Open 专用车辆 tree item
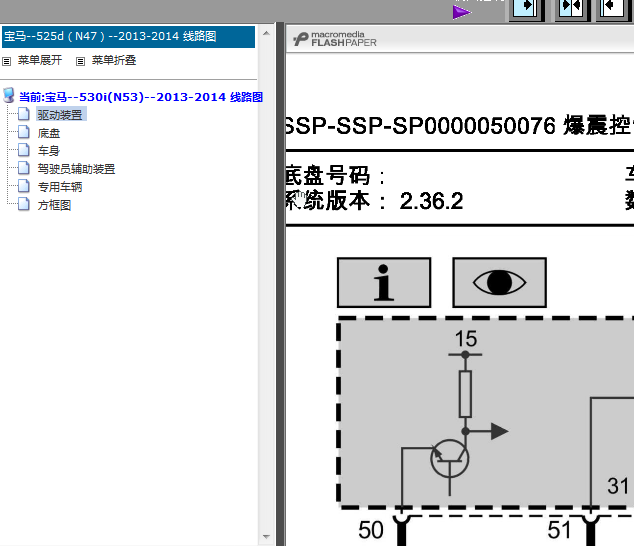Viewport: 634px width, 546px height. tap(60, 187)
